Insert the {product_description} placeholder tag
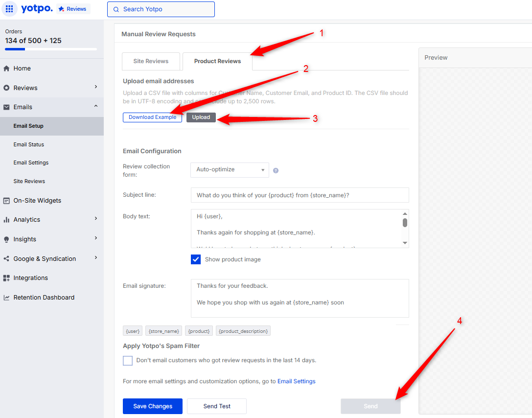The image size is (532, 418). pyautogui.click(x=243, y=331)
